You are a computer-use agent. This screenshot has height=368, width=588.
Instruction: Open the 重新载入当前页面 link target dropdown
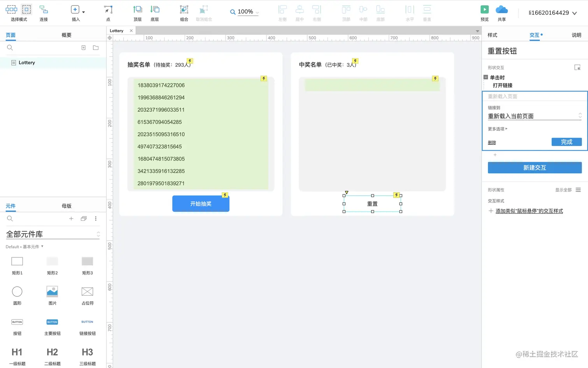535,116
